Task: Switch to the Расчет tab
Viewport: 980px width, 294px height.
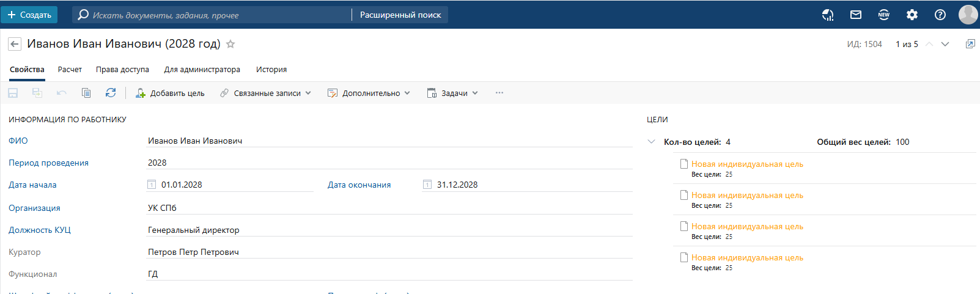Action: pos(70,70)
